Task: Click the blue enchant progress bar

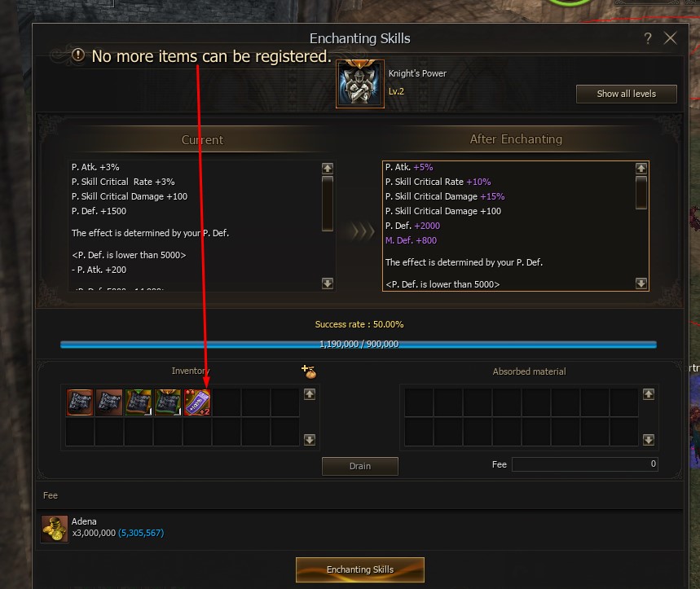Action: pos(359,345)
